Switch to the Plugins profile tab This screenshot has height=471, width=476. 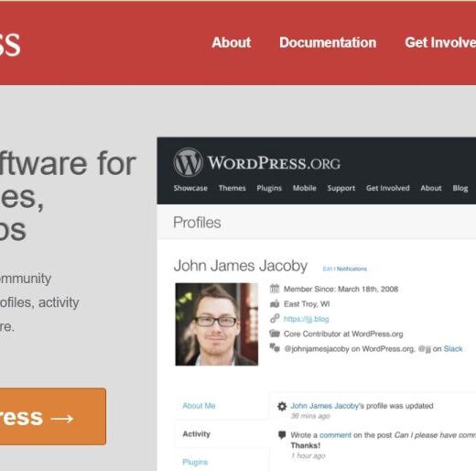[x=195, y=462]
